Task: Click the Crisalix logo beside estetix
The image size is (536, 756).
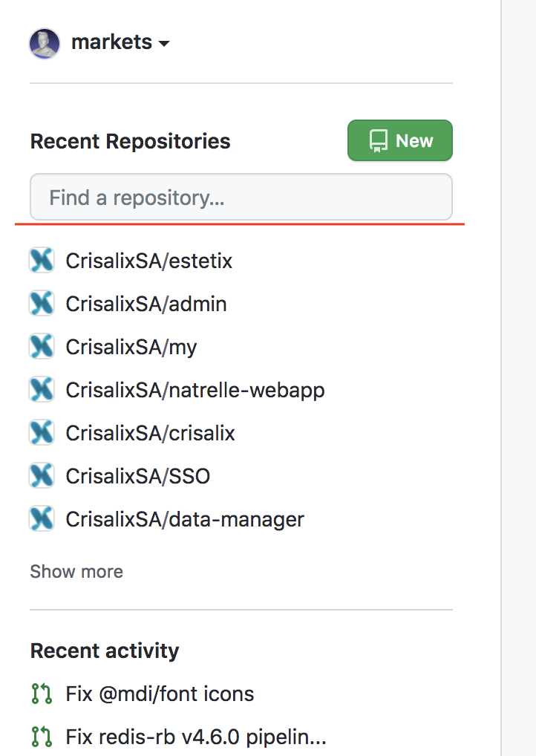Action: click(x=42, y=261)
